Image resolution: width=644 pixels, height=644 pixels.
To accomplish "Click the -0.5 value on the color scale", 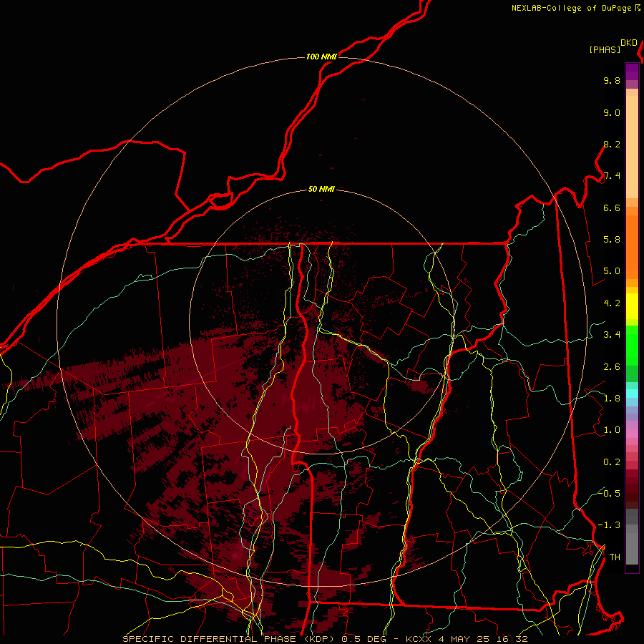I will 609,493.
